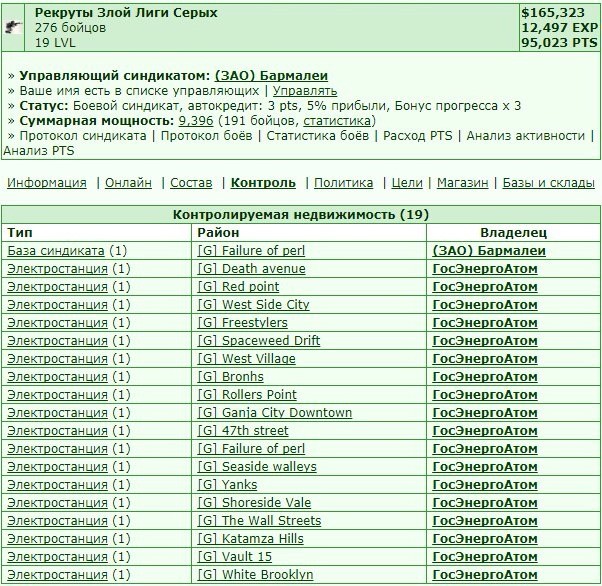Open the [G] Ganja City Downtown district
Viewport: 602px width, 586px height.
coord(275,412)
